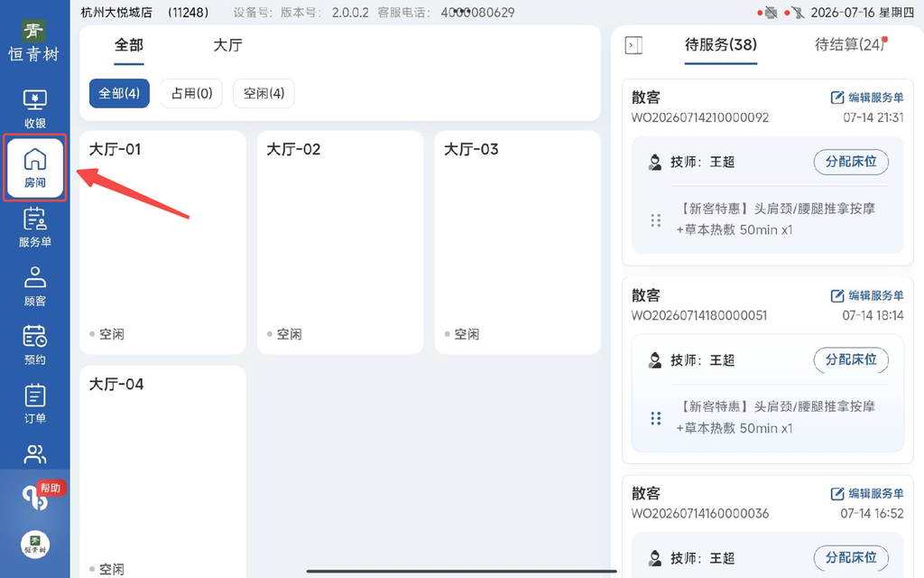The image size is (924, 578).
Task: Open the 订单 orders page
Action: point(35,404)
